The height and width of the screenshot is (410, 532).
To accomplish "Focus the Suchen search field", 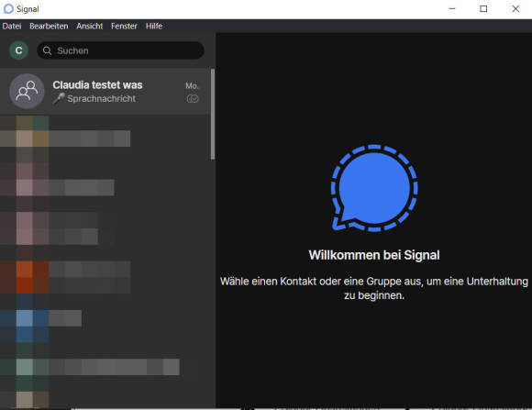I will (x=120, y=50).
